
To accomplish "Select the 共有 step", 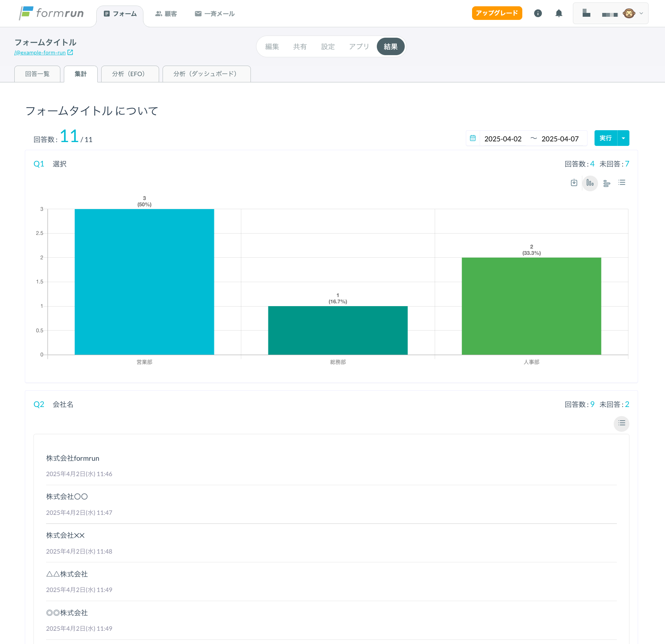I will tap(300, 47).
